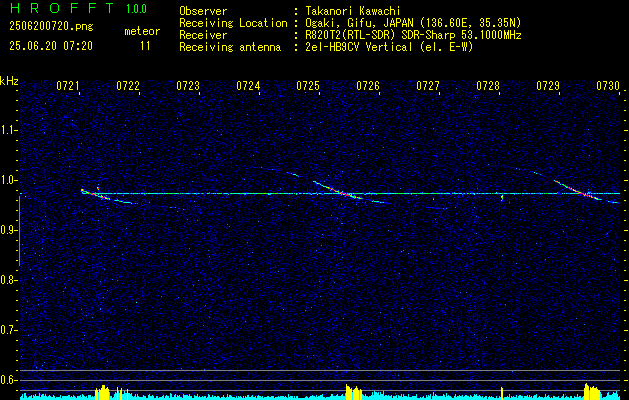Screen dimensions: 629x400
Task: Click the thin yellow spike below 0728
Action: point(502,393)
